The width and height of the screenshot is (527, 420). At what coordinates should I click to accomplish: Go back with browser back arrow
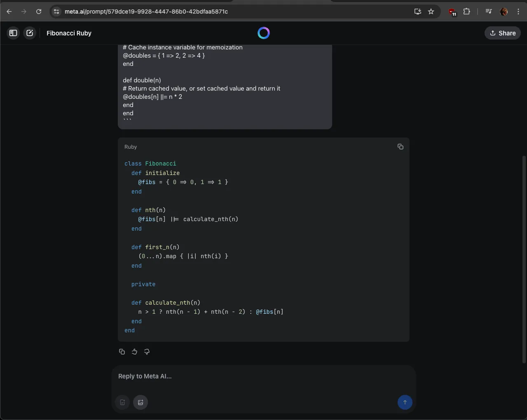tap(9, 12)
